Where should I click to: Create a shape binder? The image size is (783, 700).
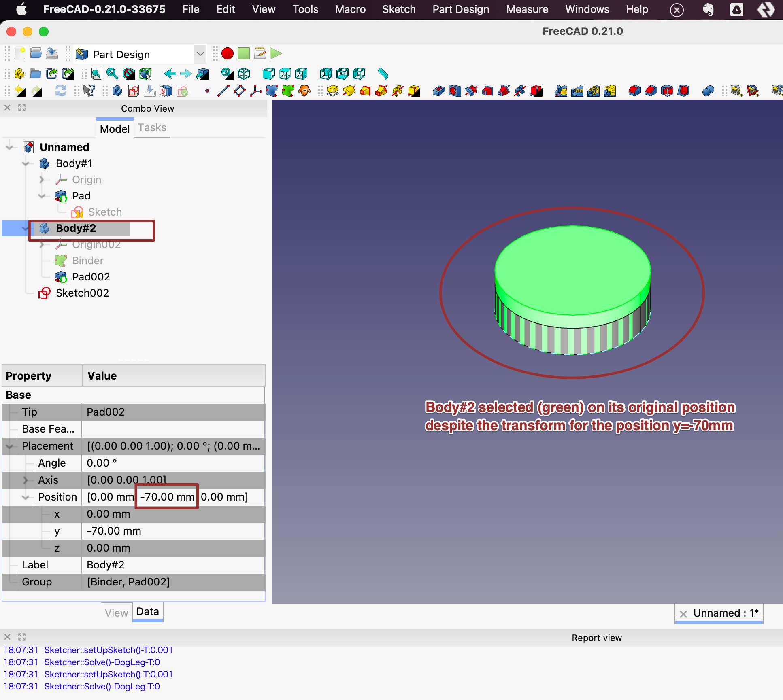272,91
